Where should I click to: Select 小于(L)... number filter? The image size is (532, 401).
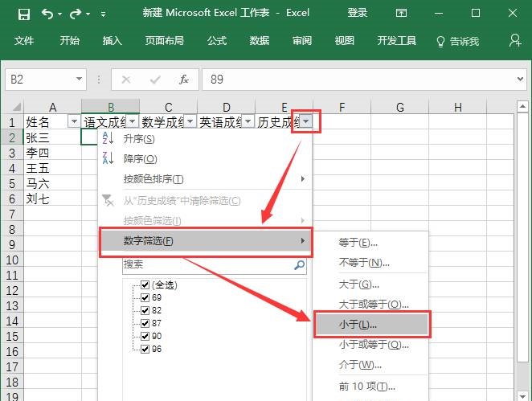[x=372, y=325]
